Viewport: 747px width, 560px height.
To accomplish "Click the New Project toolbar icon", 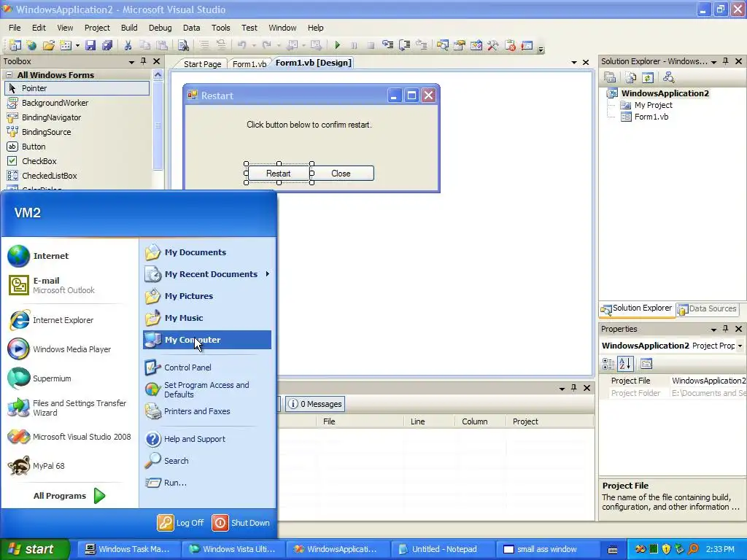I will pos(15,45).
